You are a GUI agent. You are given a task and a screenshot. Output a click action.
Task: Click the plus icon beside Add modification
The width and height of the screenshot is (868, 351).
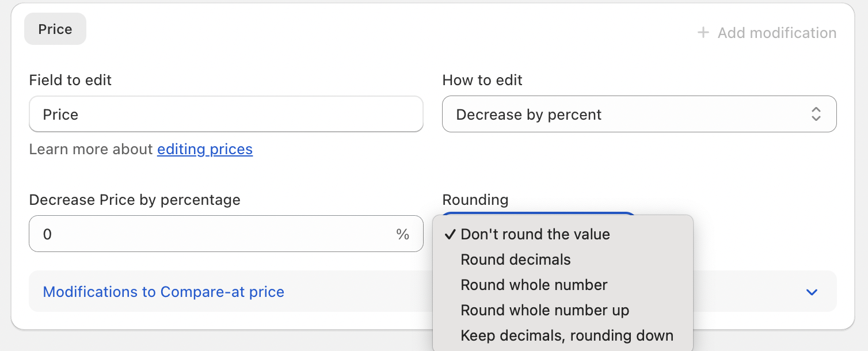pyautogui.click(x=703, y=33)
